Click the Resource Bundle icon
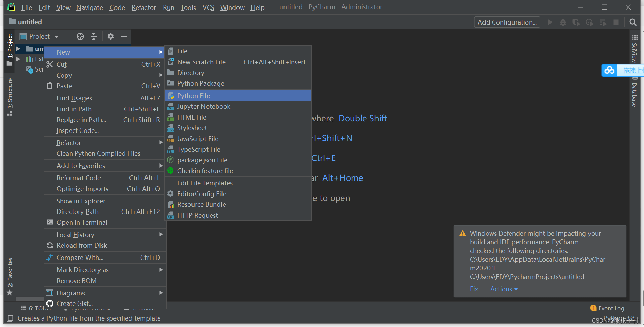The height and width of the screenshot is (327, 644). (x=171, y=205)
